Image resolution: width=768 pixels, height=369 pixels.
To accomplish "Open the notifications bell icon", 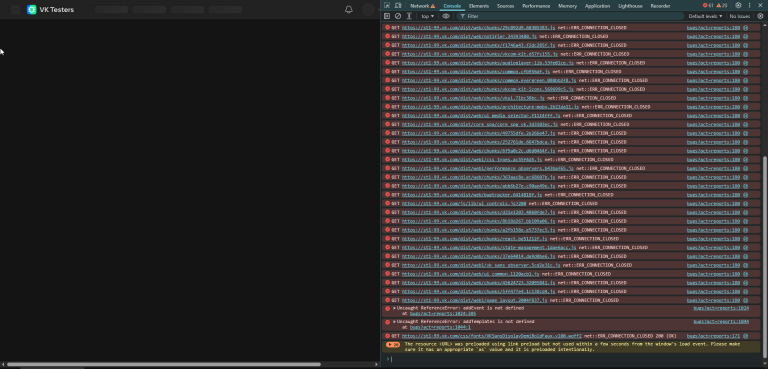I will pyautogui.click(x=349, y=9).
